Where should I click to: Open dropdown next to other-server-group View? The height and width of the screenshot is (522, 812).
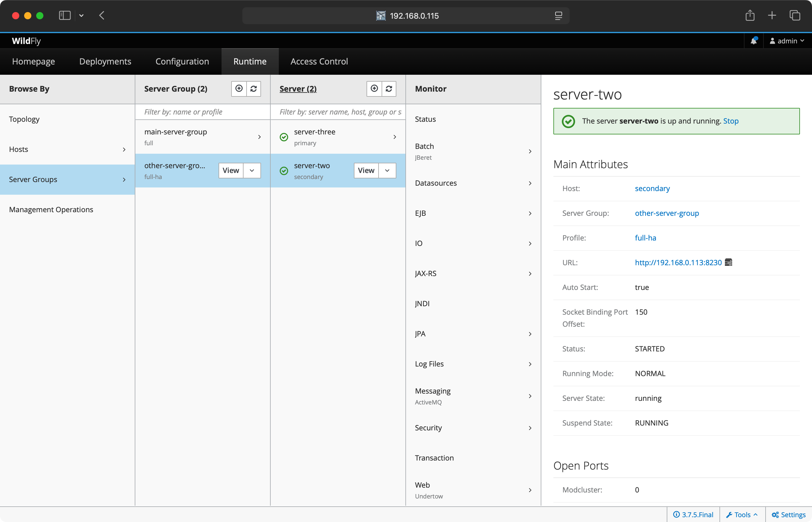point(252,171)
